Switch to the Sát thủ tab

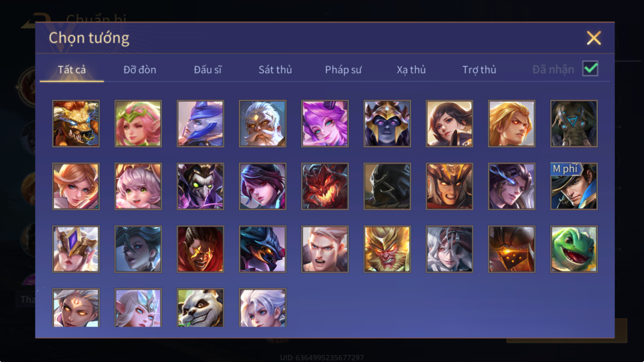pyautogui.click(x=275, y=70)
